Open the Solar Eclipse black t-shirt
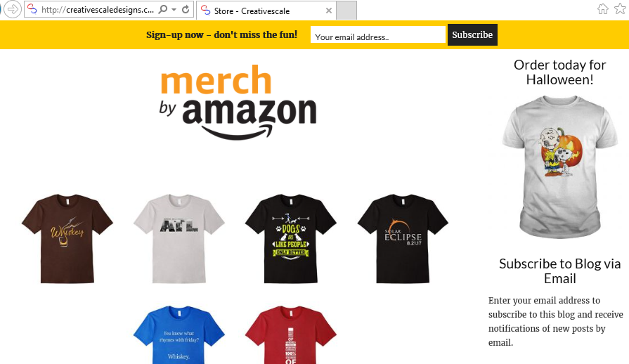This screenshot has width=629, height=364. point(403,239)
